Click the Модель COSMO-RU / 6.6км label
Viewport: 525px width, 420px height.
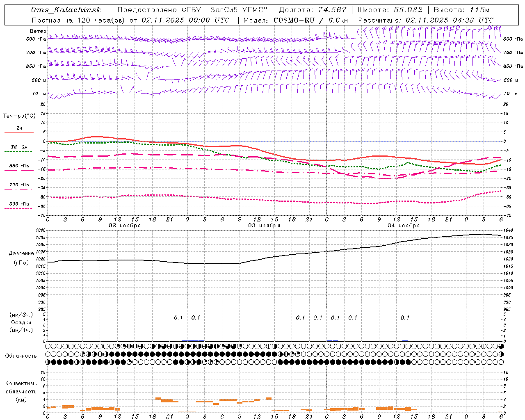click(x=296, y=20)
